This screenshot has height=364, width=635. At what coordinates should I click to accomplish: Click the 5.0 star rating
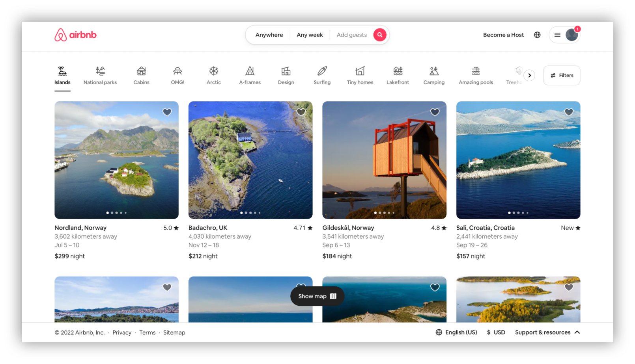[x=171, y=228]
